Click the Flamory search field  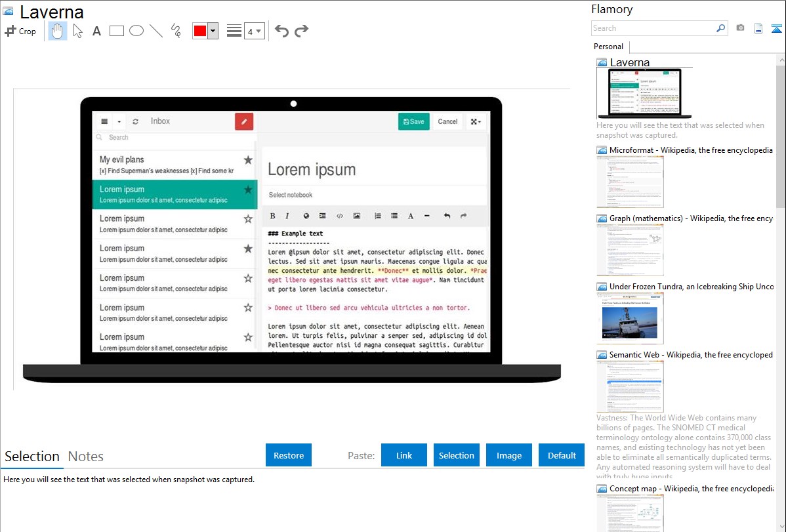pyautogui.click(x=653, y=28)
